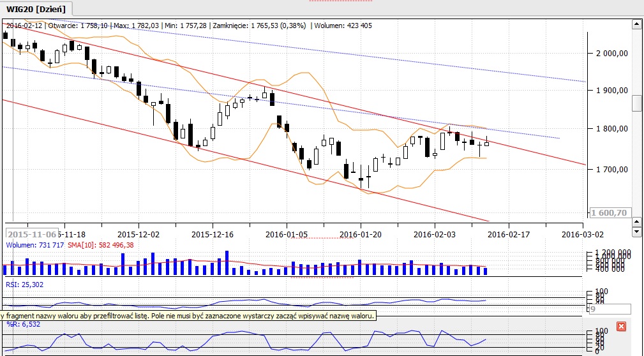
Task: Click the up arrow button below 1 600,70 label
Action: (x=636, y=222)
